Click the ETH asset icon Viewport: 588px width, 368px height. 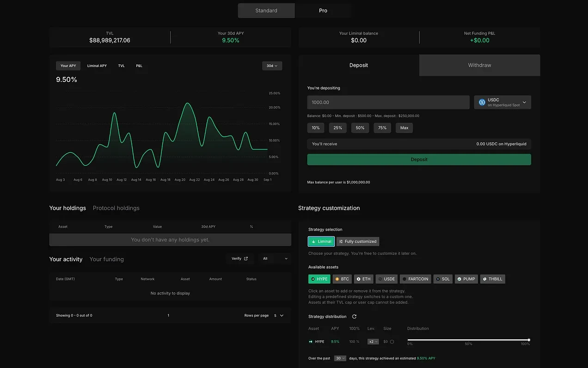coord(358,279)
